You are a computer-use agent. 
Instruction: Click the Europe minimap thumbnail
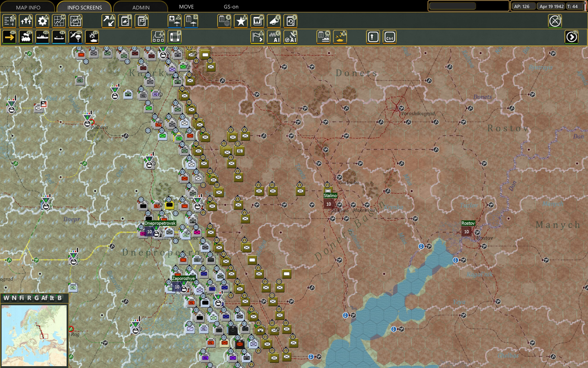click(34, 335)
